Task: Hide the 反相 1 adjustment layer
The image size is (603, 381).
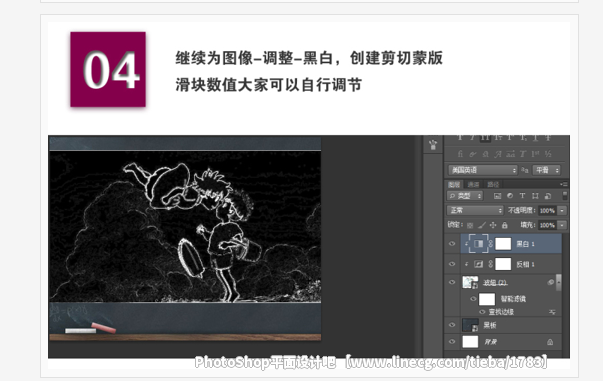Action: tap(452, 264)
